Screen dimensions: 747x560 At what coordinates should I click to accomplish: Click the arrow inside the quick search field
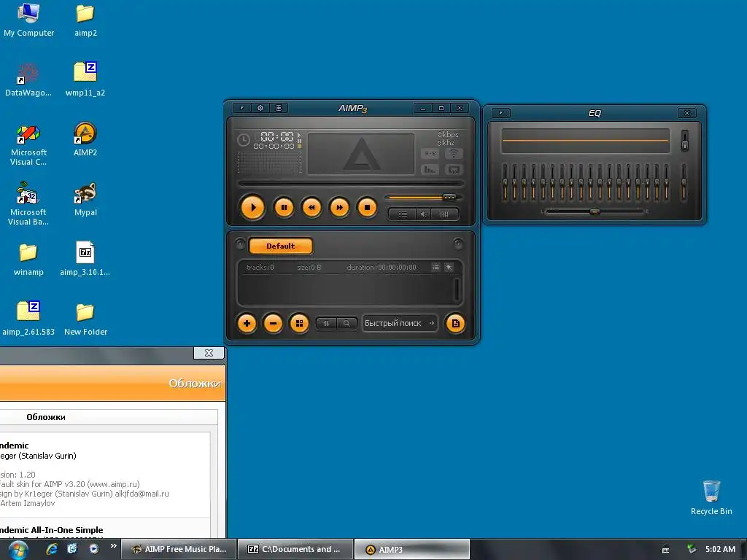pos(431,323)
